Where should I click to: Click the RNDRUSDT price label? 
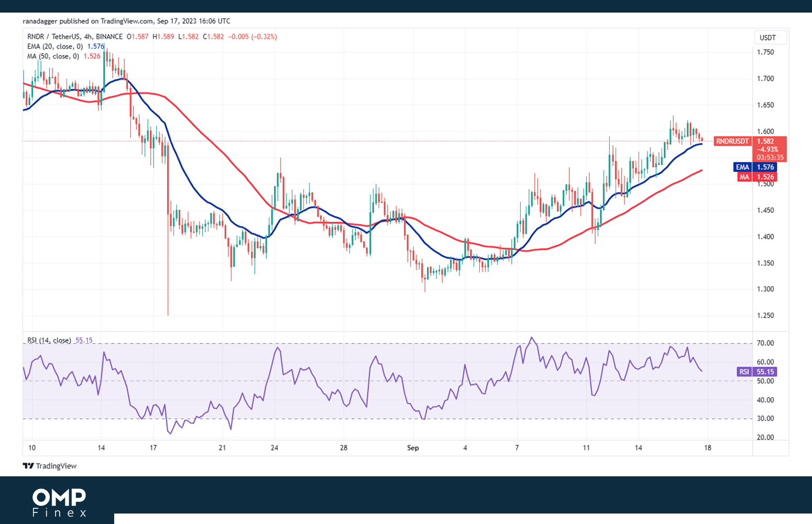(732, 141)
